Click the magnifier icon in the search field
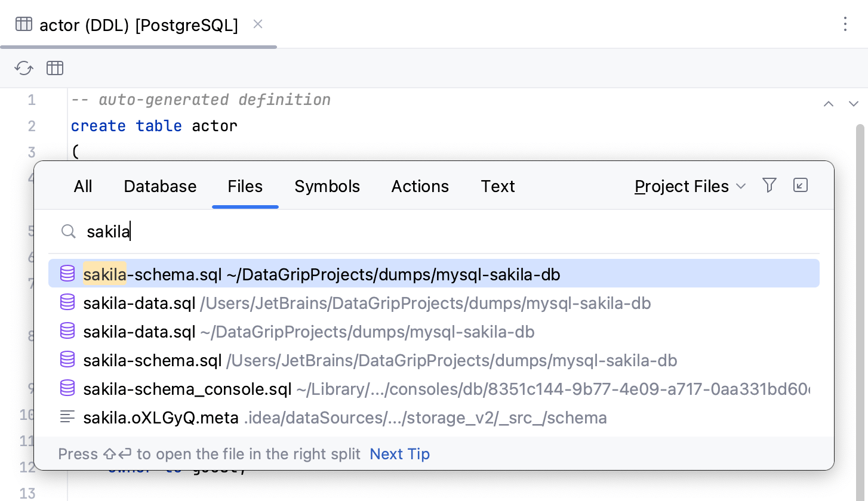Image resolution: width=868 pixels, height=501 pixels. point(68,231)
